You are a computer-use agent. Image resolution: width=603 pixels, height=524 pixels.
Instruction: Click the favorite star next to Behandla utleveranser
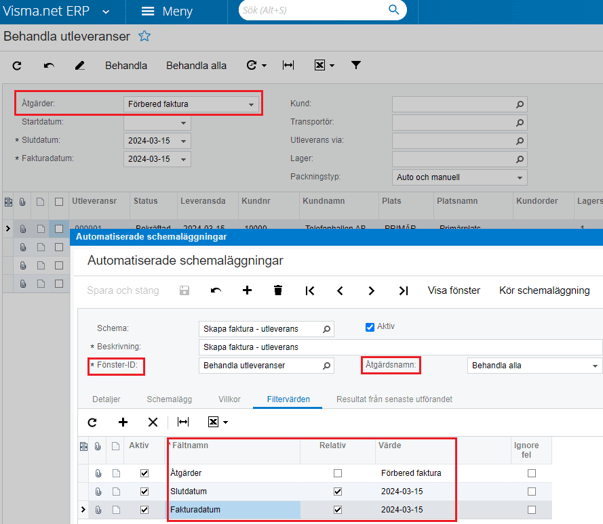(x=144, y=36)
